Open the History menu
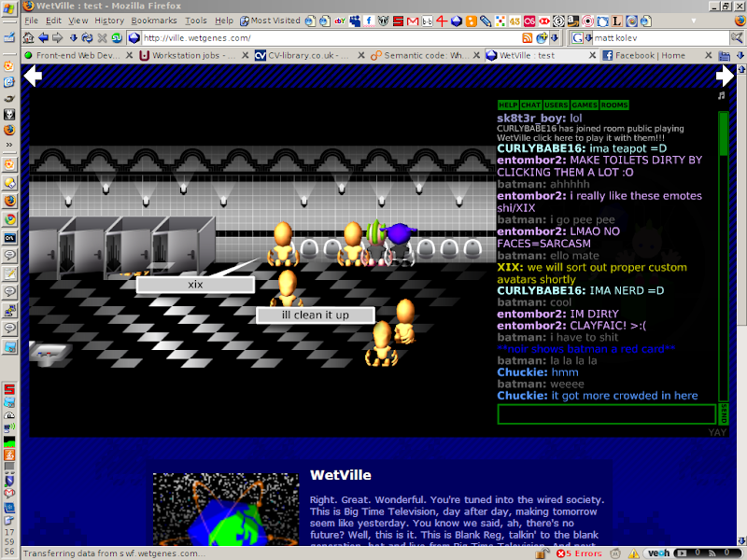747x560 pixels. pos(109,21)
